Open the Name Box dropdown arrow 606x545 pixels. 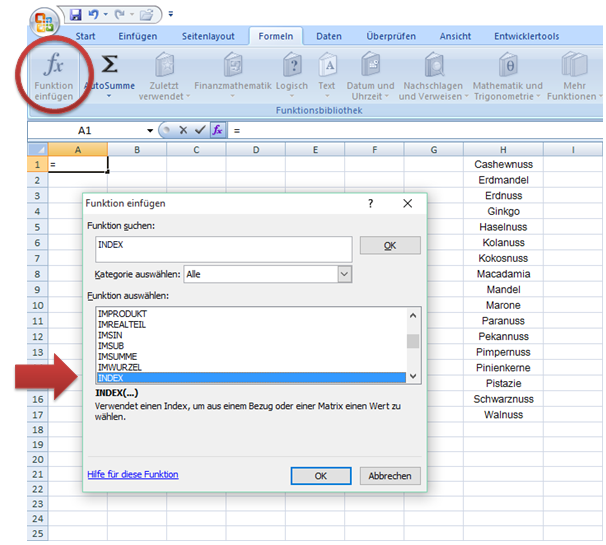(150, 131)
